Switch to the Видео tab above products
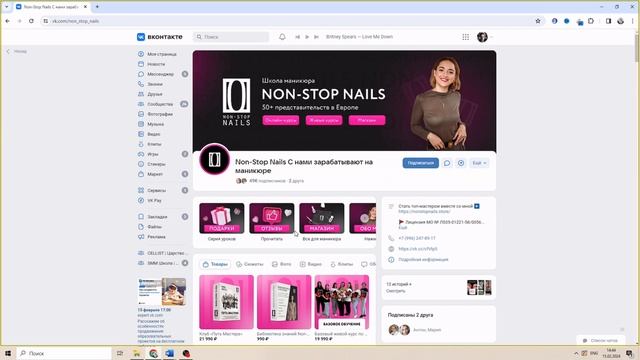The height and width of the screenshot is (360, 640). (x=311, y=264)
